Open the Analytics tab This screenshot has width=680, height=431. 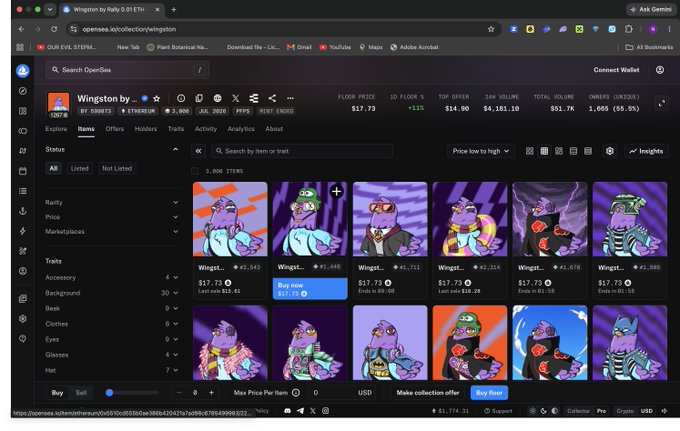241,129
